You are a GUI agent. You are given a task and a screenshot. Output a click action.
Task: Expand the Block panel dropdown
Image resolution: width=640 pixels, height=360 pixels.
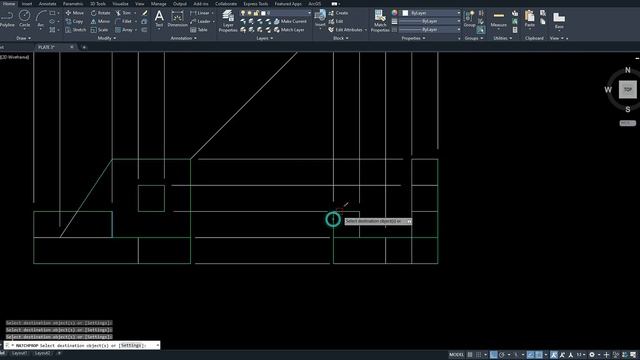(x=341, y=38)
